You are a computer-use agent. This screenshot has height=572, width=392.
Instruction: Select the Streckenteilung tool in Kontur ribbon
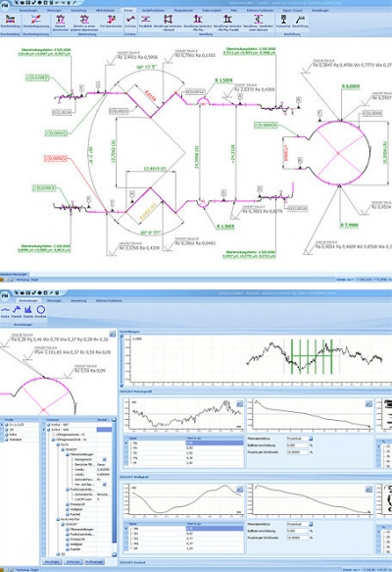point(10,22)
